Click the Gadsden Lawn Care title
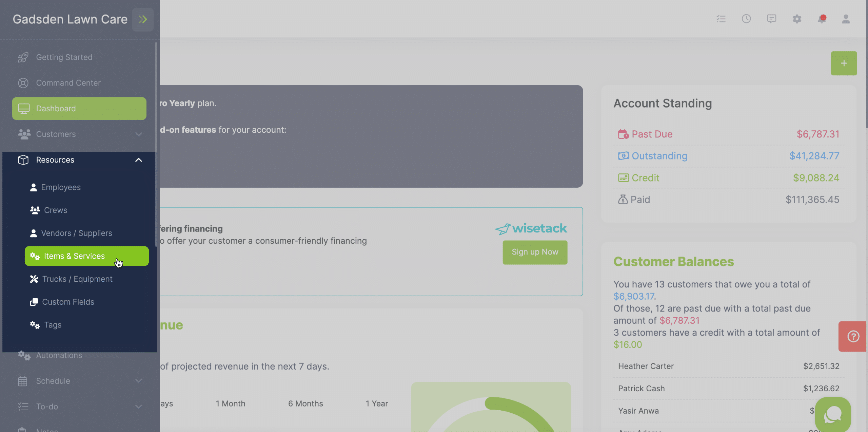 coord(70,19)
